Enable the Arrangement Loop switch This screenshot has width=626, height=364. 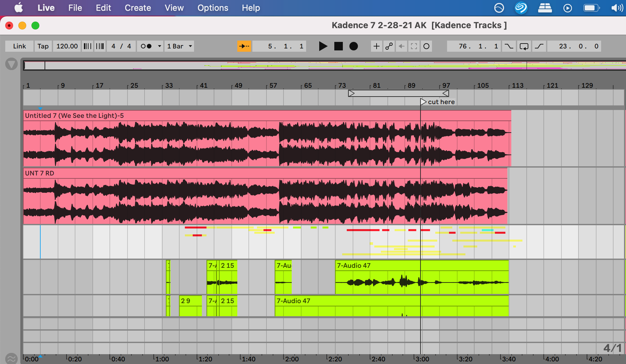(524, 46)
